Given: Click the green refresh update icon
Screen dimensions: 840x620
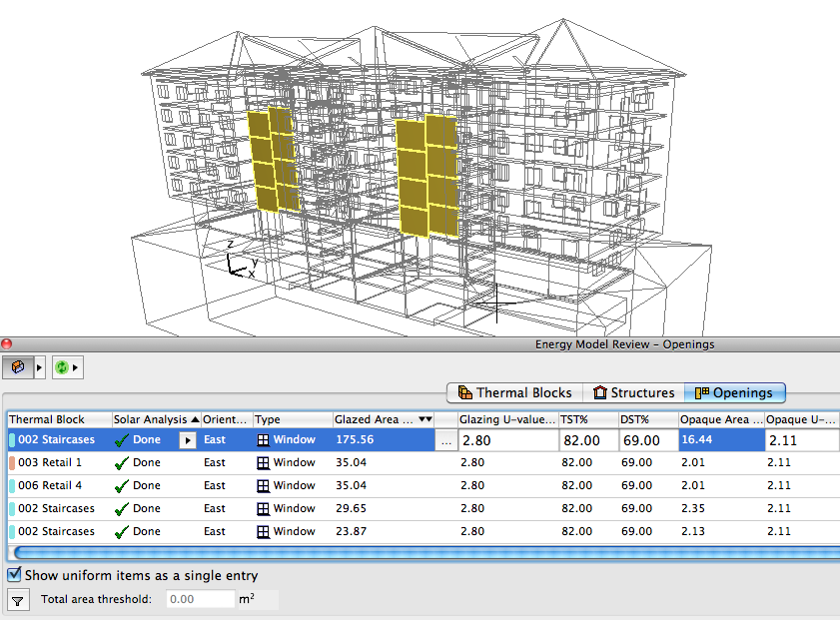Looking at the screenshot, I should [x=62, y=367].
